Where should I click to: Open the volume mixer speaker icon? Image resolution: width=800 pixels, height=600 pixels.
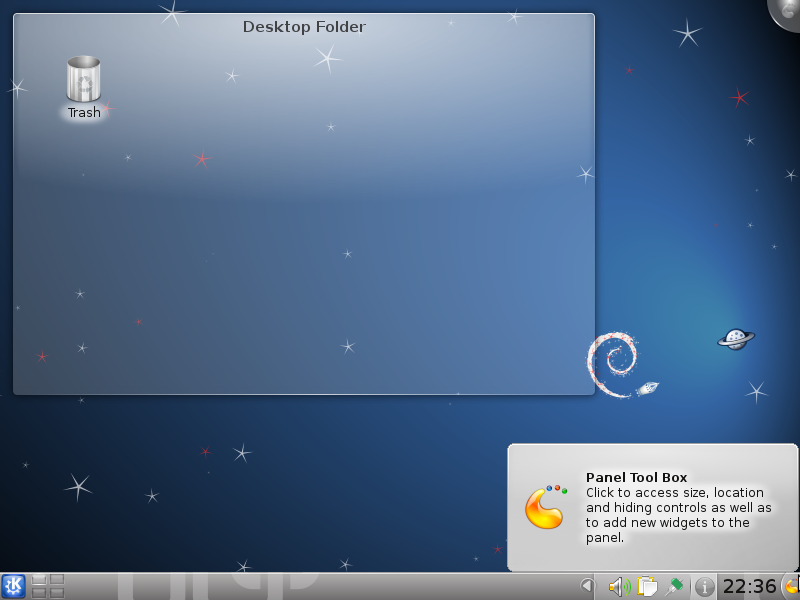click(619, 586)
